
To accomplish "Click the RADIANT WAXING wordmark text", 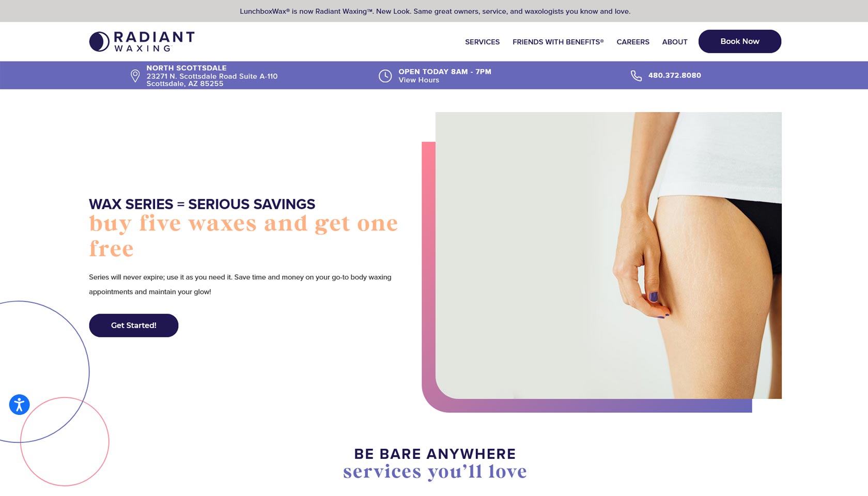I will tap(154, 41).
